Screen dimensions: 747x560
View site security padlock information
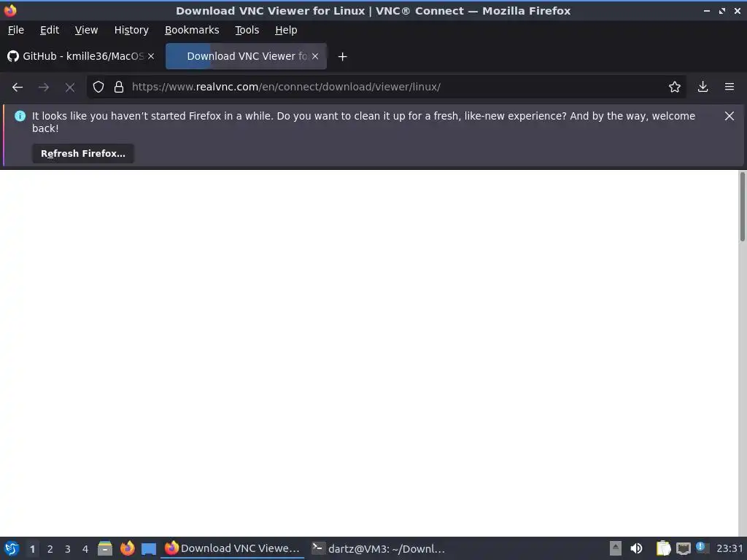pos(119,87)
